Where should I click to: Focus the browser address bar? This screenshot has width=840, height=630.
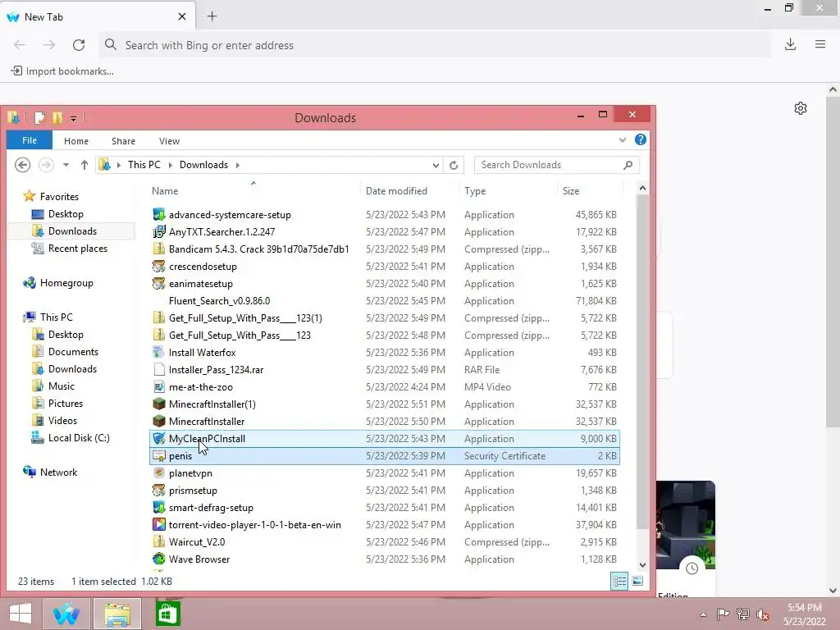coord(435,45)
